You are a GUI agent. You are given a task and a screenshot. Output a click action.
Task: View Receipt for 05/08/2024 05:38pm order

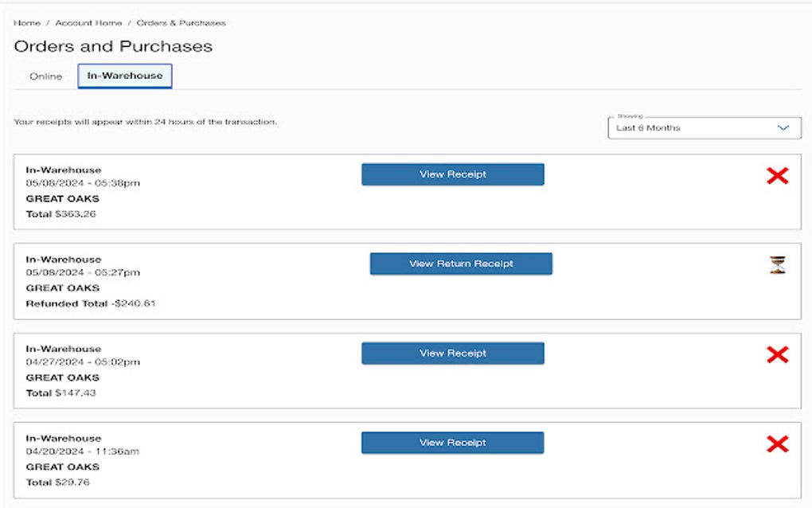point(452,174)
